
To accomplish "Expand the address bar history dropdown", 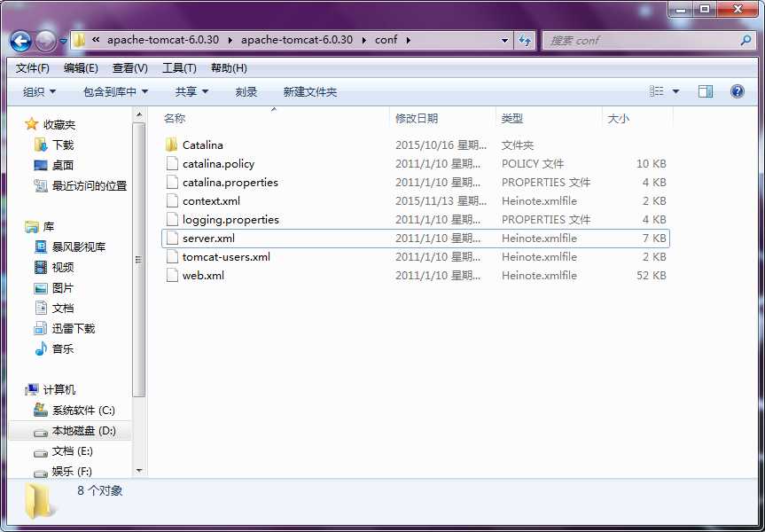I will coord(505,41).
